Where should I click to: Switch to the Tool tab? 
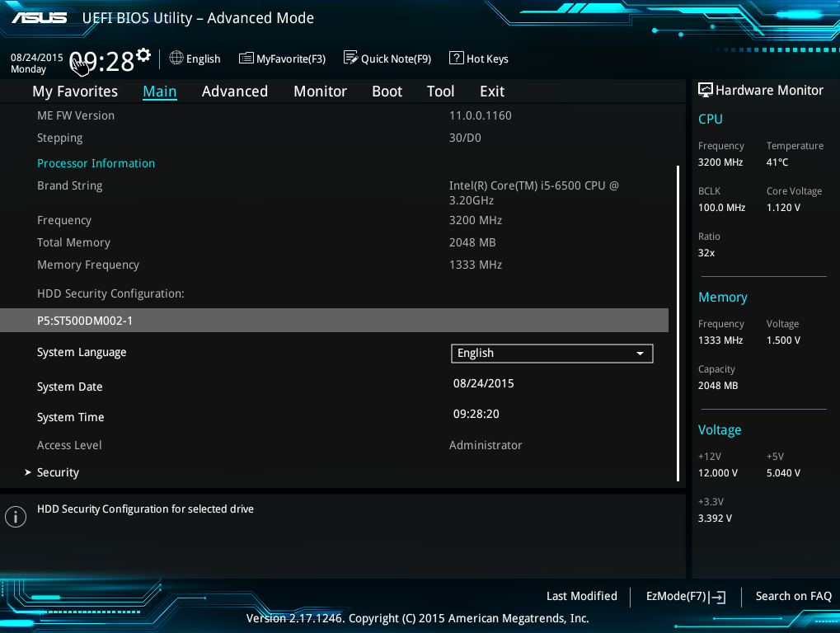440,91
